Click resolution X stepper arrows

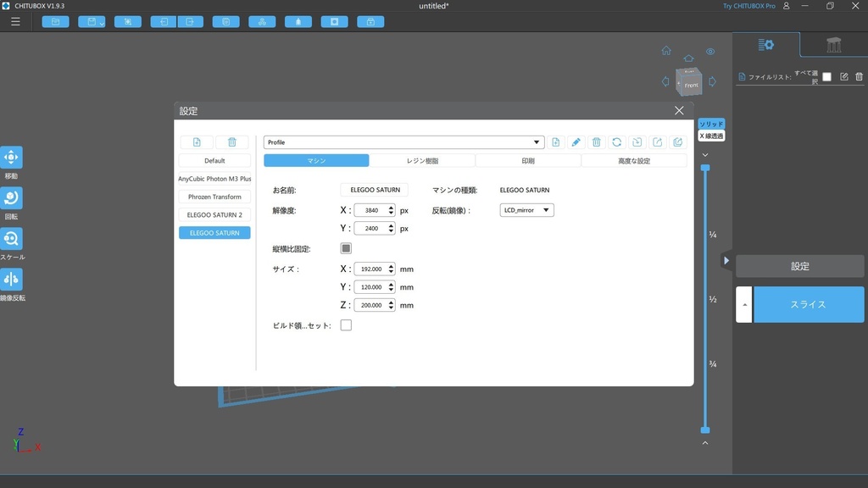[391, 210]
